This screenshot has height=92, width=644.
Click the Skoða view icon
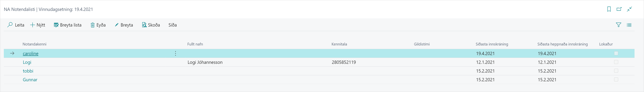click(144, 25)
